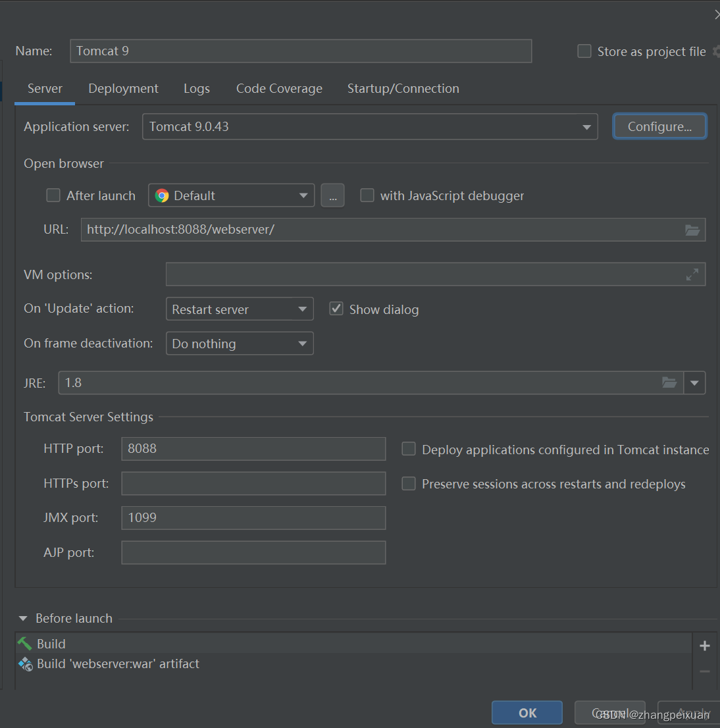720x728 pixels.
Task: Open the Default browser dropdown
Action: [231, 195]
